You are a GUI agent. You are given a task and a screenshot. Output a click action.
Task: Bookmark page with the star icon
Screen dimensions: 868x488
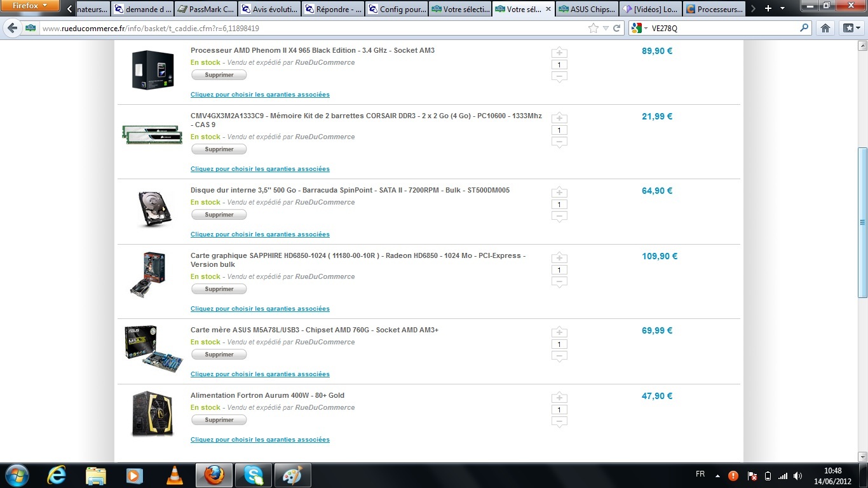[593, 28]
